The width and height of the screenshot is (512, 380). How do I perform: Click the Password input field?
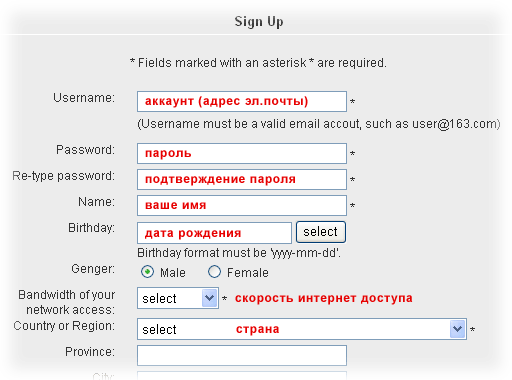(x=242, y=153)
